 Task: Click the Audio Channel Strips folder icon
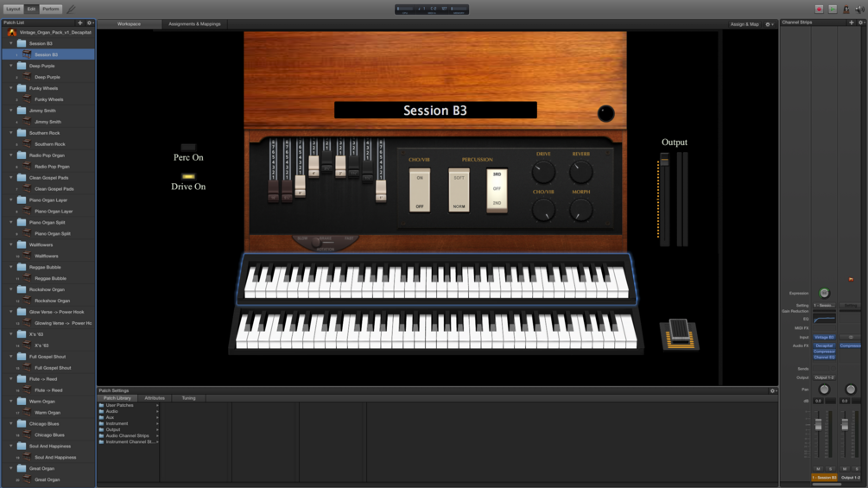point(101,435)
